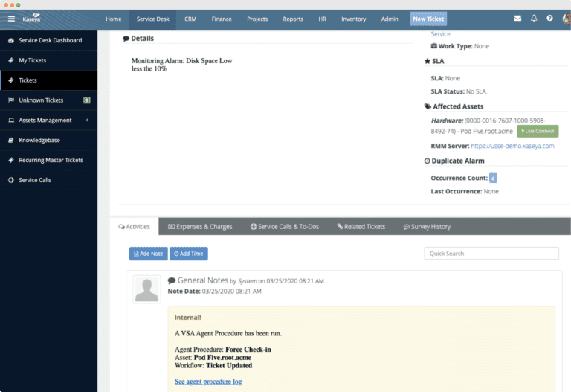Open the CRM menu
Screen dimensions: 571x392
pyautogui.click(x=190, y=19)
